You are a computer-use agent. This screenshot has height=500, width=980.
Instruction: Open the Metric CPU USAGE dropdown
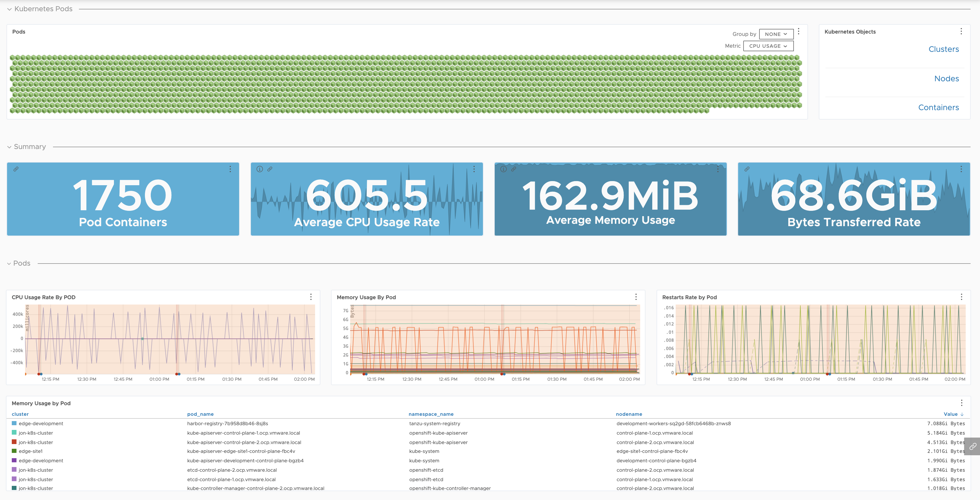point(768,46)
